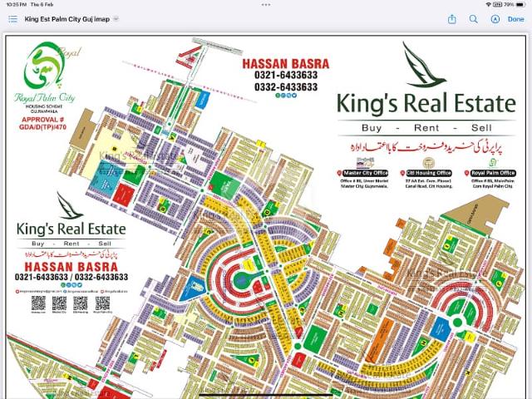Image resolution: width=532 pixels, height=399 pixels.
Task: Click the 'King Est Palm City Guj imap' title
Action: click(66, 19)
